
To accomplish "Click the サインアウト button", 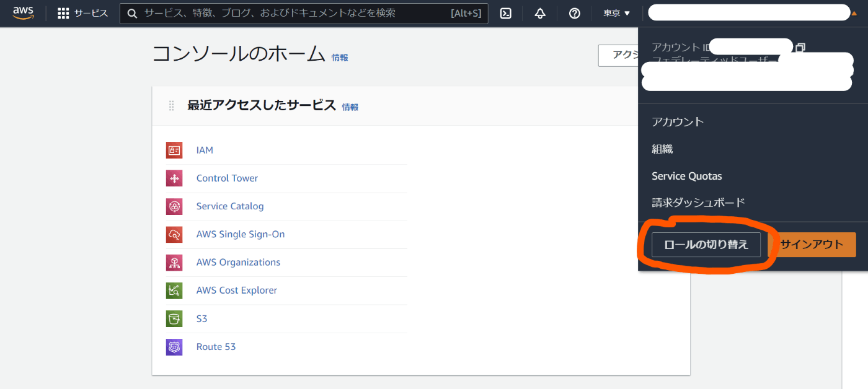I will pyautogui.click(x=812, y=244).
